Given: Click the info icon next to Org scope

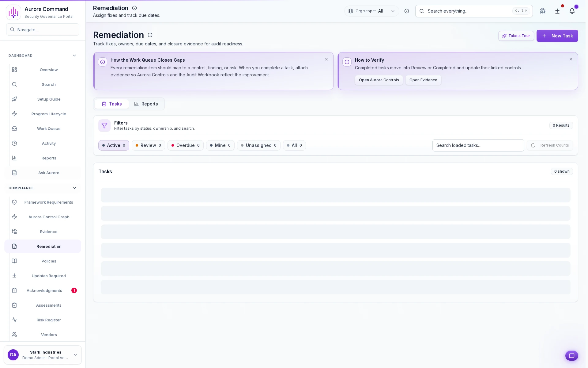Looking at the screenshot, I should point(407,11).
